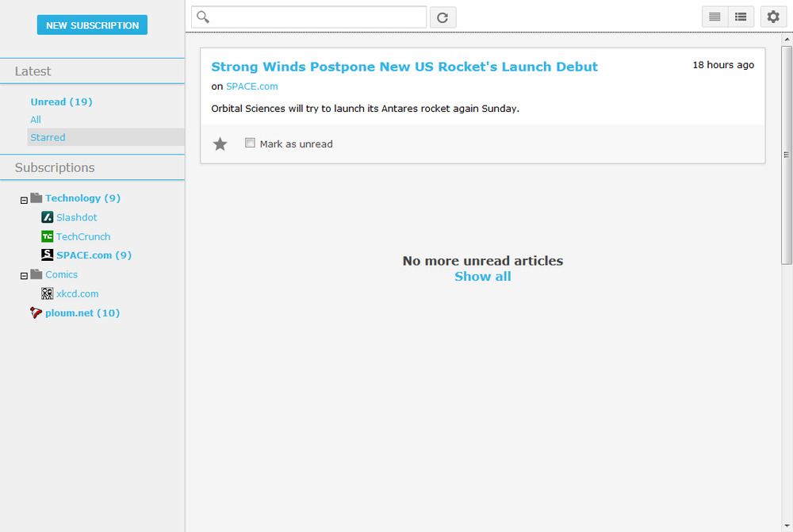793x532 pixels.
Task: Collapse the Comics folder
Action: (x=24, y=276)
